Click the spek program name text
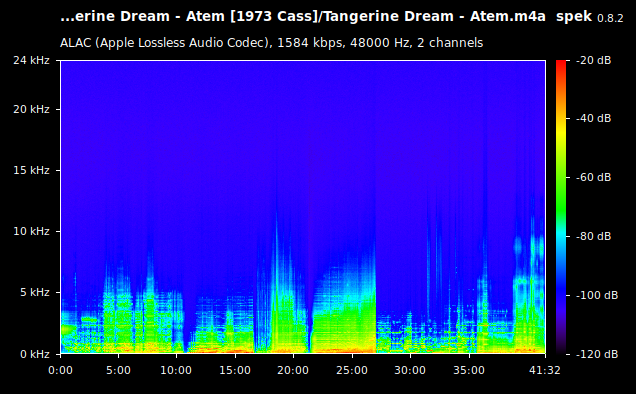Screen dimensions: 636x394 574,17
